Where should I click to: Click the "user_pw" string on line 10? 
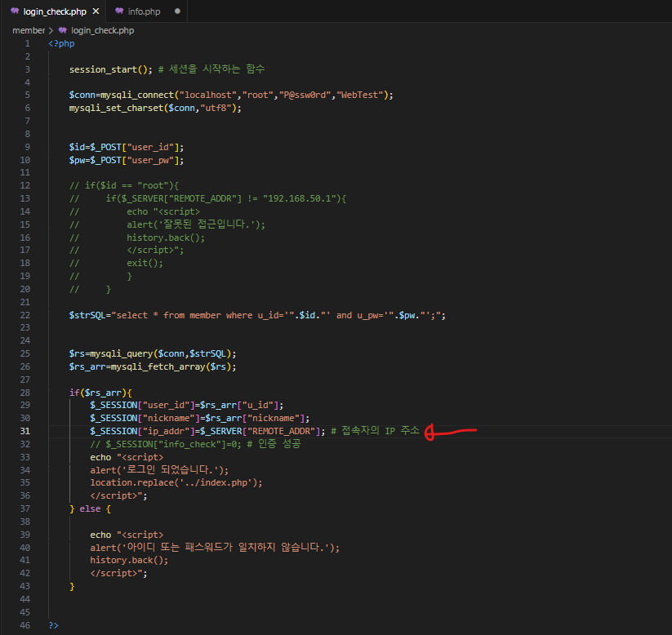(x=150, y=160)
